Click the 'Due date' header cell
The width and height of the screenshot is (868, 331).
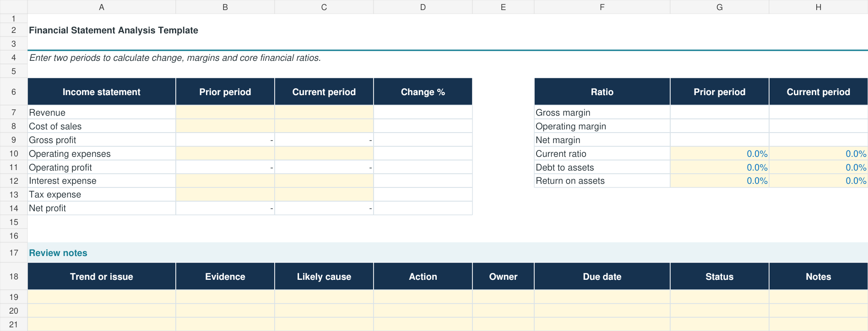click(602, 277)
